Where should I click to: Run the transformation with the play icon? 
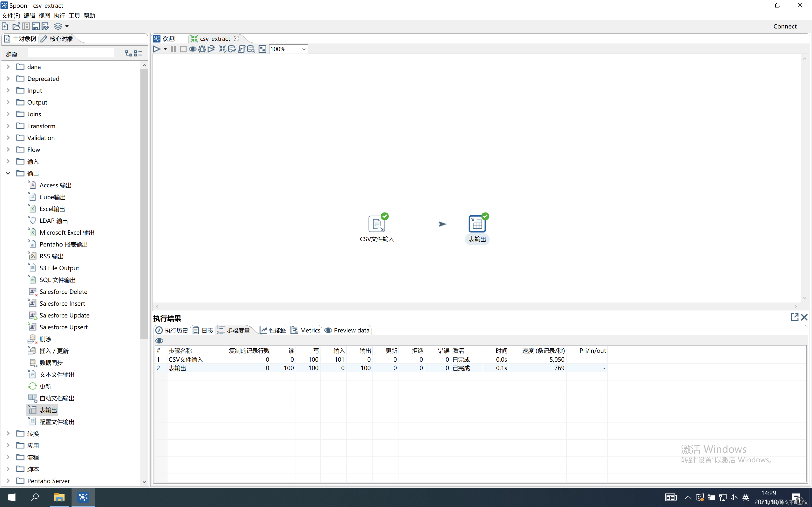tap(156, 49)
